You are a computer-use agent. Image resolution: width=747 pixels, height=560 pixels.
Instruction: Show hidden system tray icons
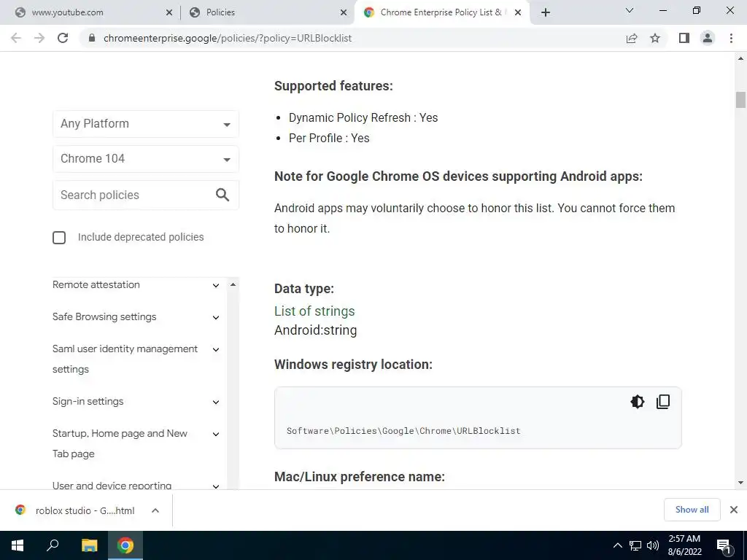[x=617, y=545]
